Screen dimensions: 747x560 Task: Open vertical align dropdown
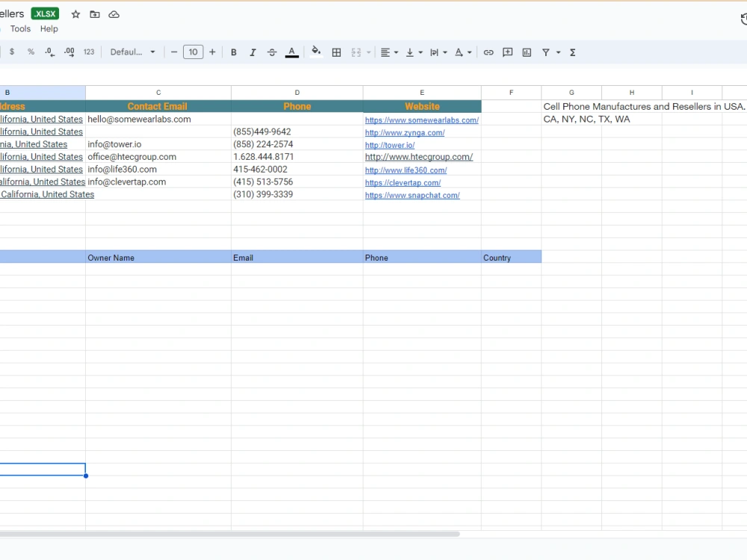click(x=414, y=52)
